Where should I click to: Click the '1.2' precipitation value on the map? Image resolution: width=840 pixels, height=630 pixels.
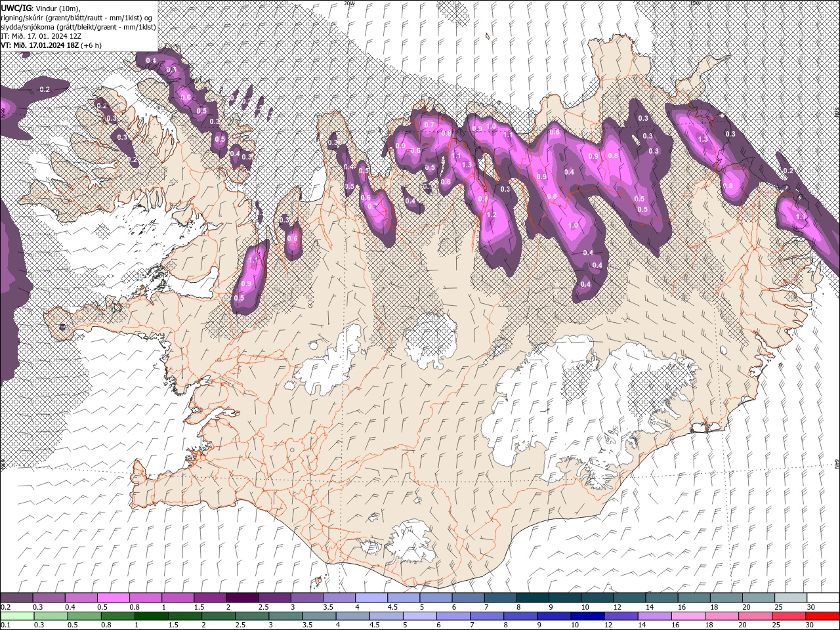(492, 215)
